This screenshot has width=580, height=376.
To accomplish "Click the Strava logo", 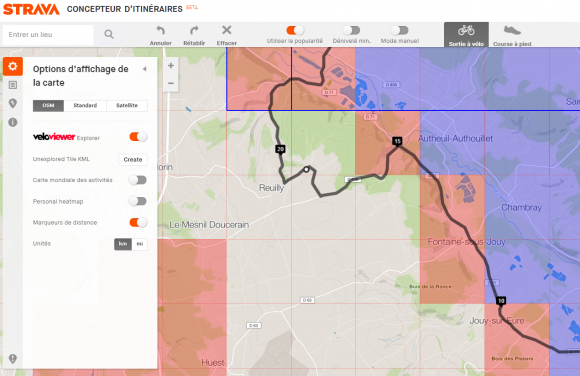I will 31,9.
